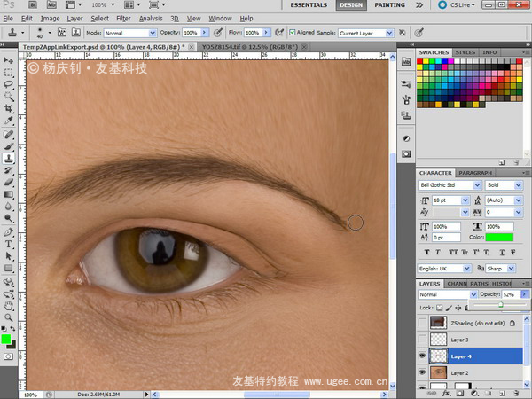
Task: Select the Spot Healing Brush tool
Action: [x=8, y=135]
